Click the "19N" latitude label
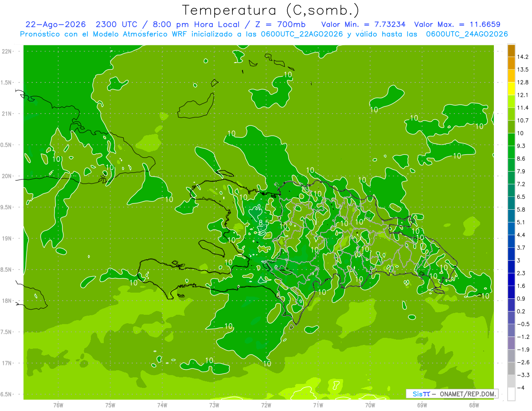Viewport: 532px width, 411px height. click(x=7, y=239)
